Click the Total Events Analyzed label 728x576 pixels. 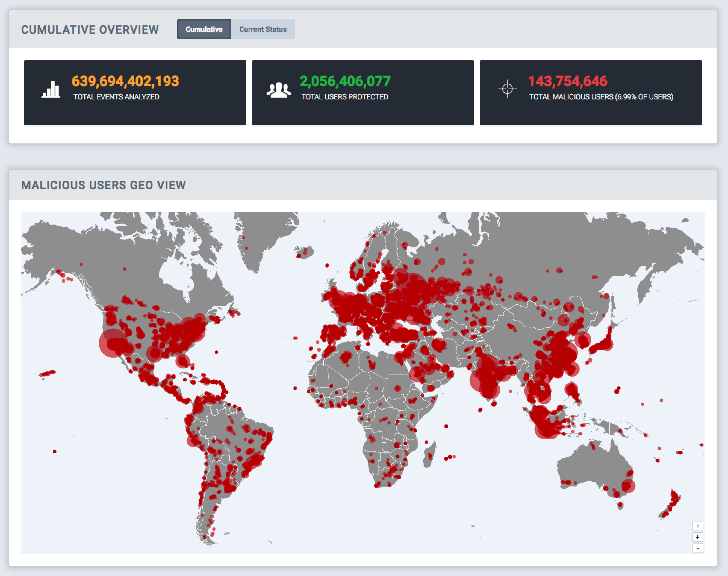click(x=116, y=97)
